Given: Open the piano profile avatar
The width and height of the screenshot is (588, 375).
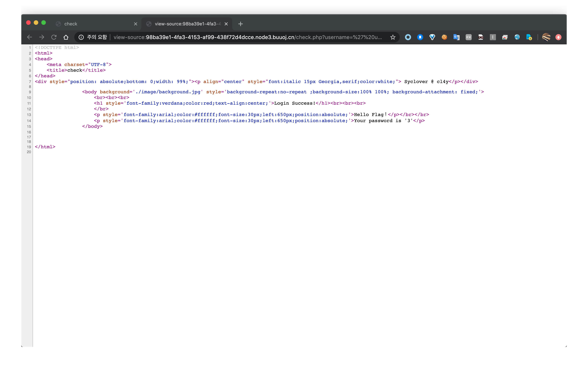Looking at the screenshot, I should pos(546,37).
